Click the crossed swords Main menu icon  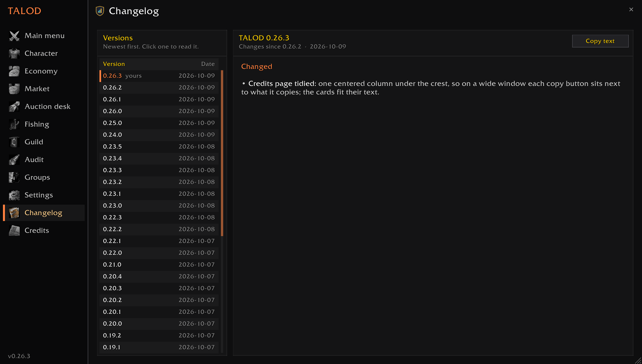pyautogui.click(x=14, y=36)
